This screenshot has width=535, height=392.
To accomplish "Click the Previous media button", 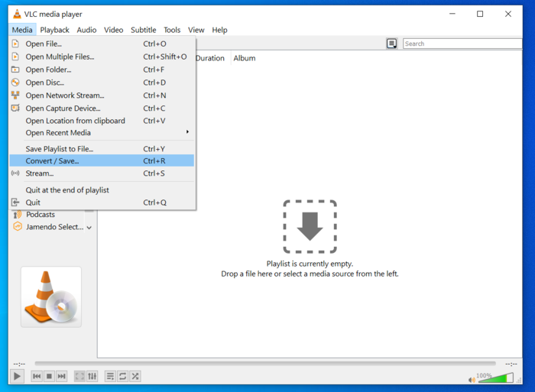I will click(x=37, y=376).
